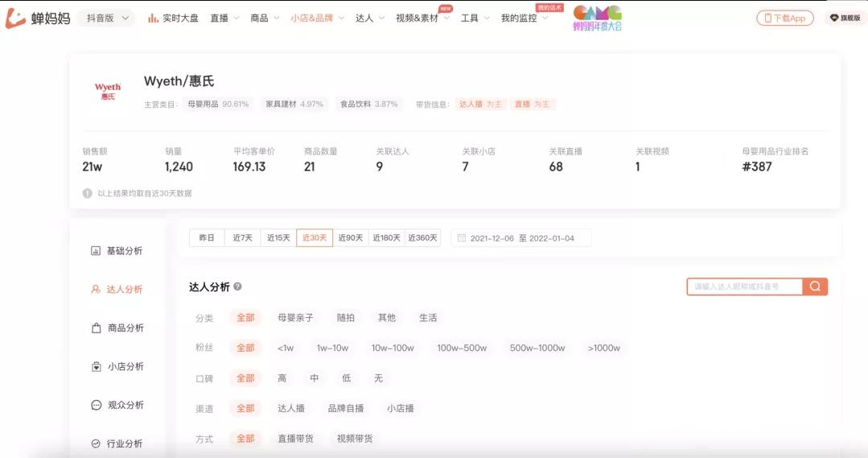The height and width of the screenshot is (458, 868).
Task: Click the 小店分析 shop icon
Action: coord(96,366)
